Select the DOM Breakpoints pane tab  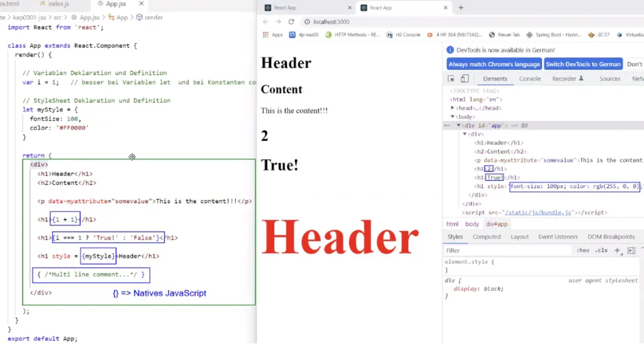611,237
